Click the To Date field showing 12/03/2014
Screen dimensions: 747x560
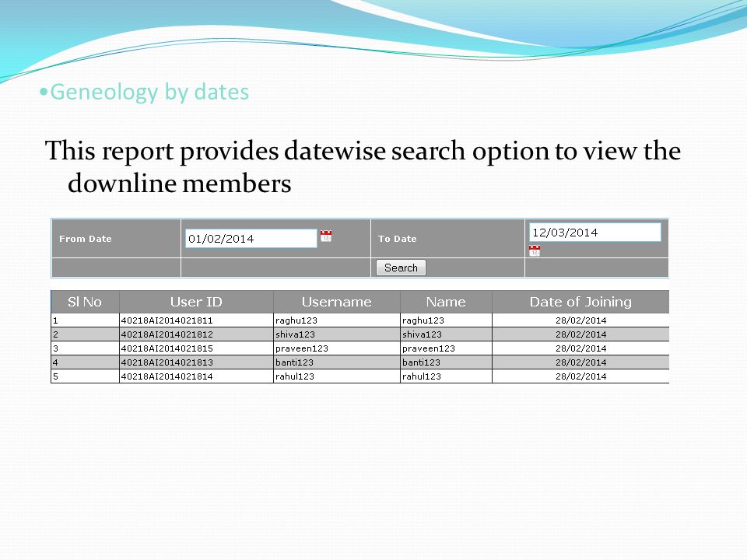[595, 233]
